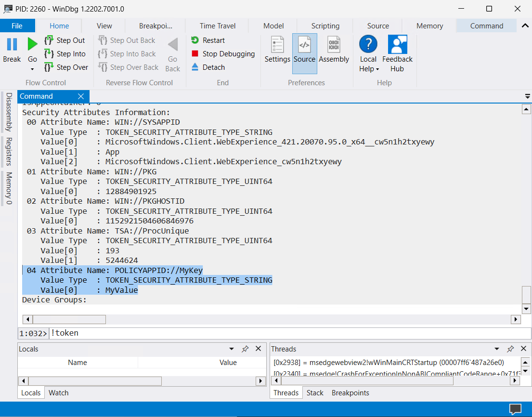Screen dimensions: 532x417
Task: Click Step Over in Flow Control
Action: (x=66, y=67)
